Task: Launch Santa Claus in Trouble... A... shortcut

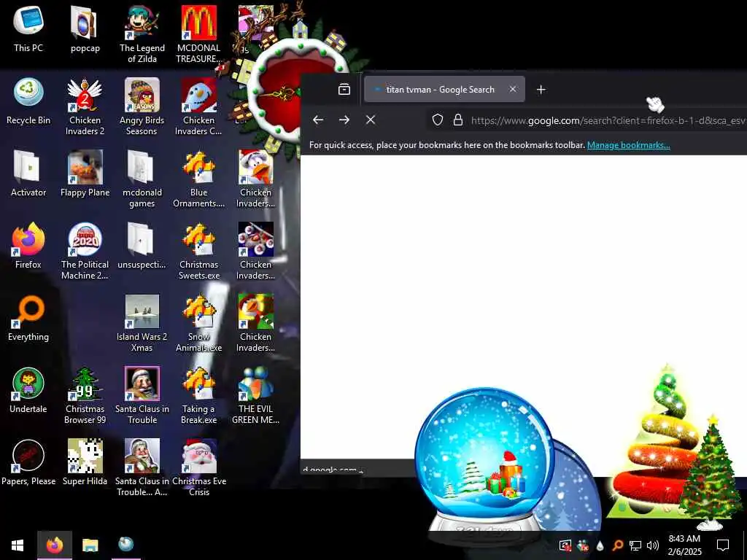Action: [x=142, y=469]
